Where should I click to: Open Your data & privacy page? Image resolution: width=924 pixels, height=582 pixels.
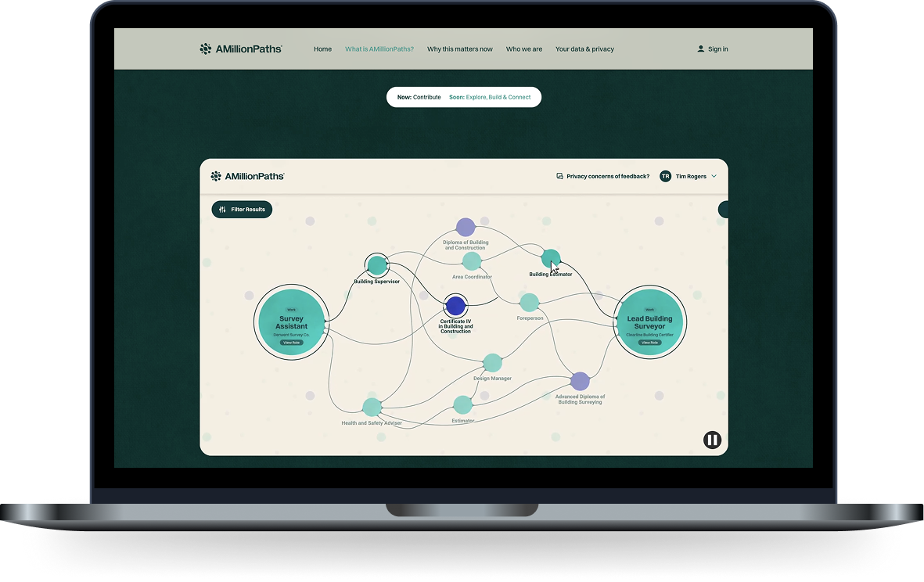[x=584, y=49]
